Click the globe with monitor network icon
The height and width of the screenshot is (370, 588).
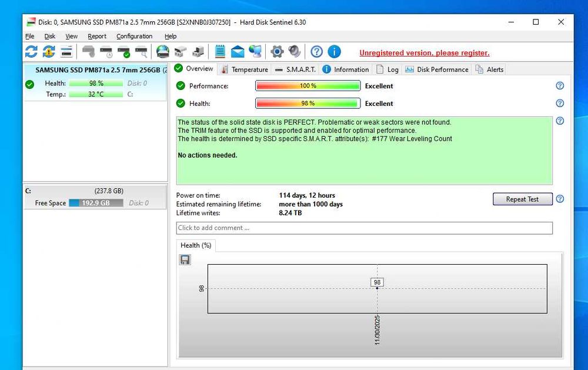point(255,51)
